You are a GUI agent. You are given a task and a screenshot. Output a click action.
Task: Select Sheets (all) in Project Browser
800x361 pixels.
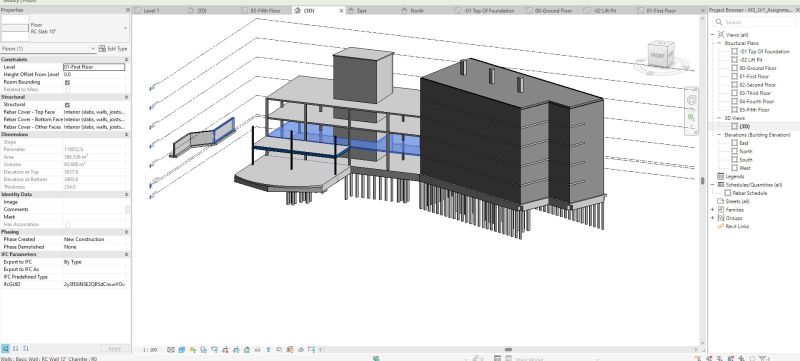pyautogui.click(x=737, y=201)
